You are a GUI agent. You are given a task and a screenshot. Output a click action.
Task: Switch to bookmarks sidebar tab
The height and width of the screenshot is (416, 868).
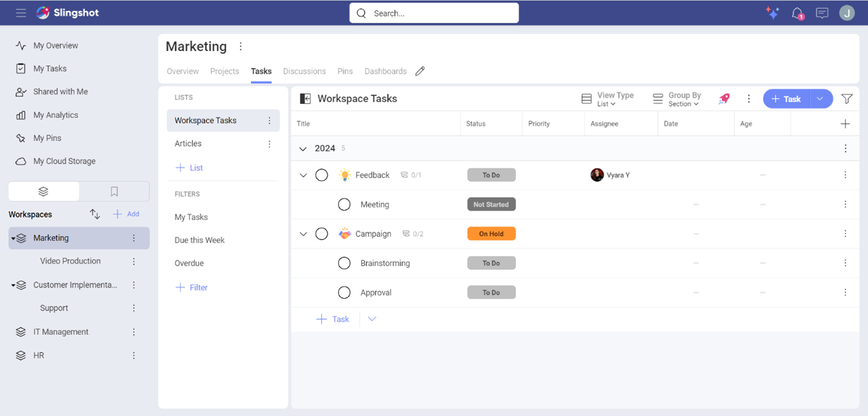[x=114, y=192]
